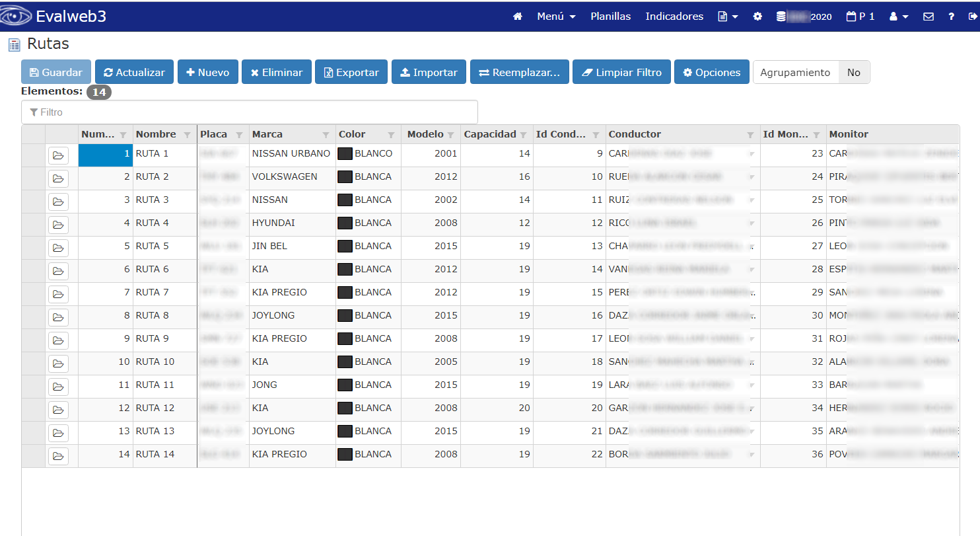
Task: Click the Opciones button
Action: 712,72
